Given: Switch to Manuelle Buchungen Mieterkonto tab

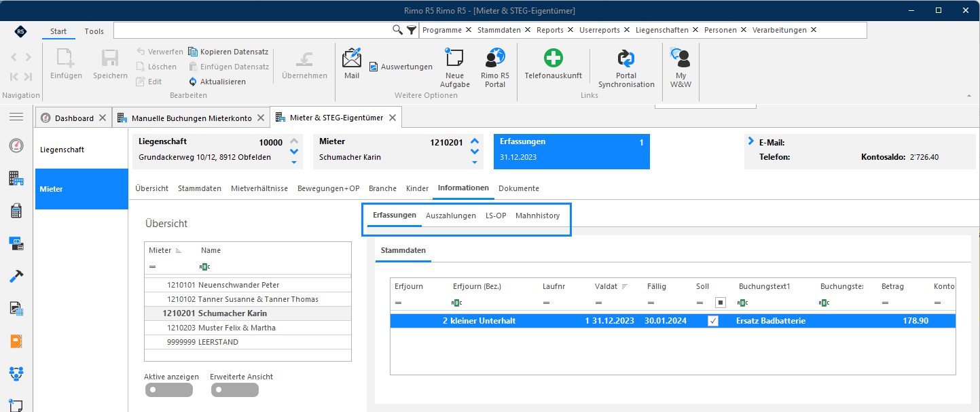Looking at the screenshot, I should [191, 118].
